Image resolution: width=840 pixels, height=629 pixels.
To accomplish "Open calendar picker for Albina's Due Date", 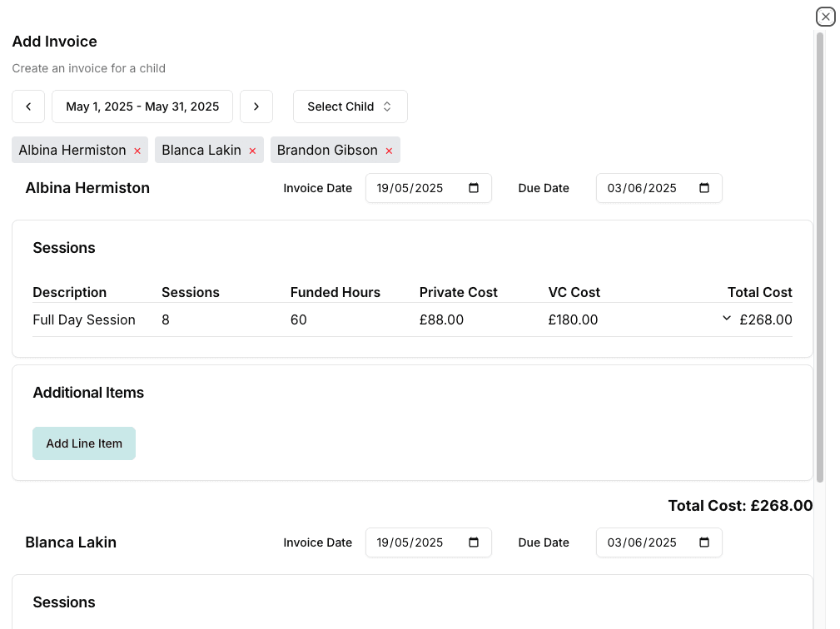I will point(704,188).
